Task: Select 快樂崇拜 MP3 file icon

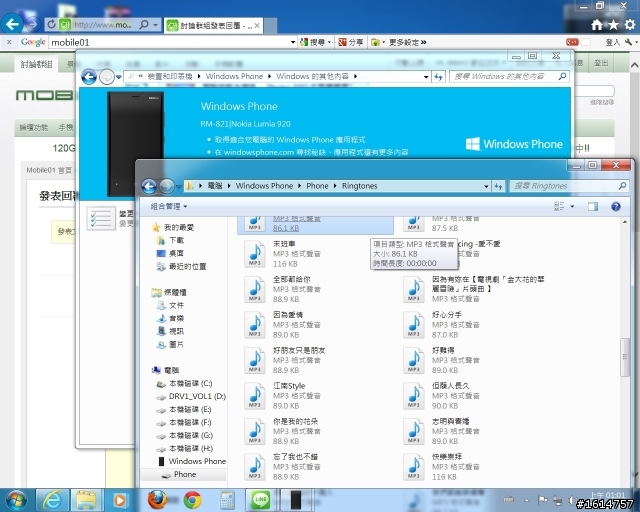Action: [413, 467]
